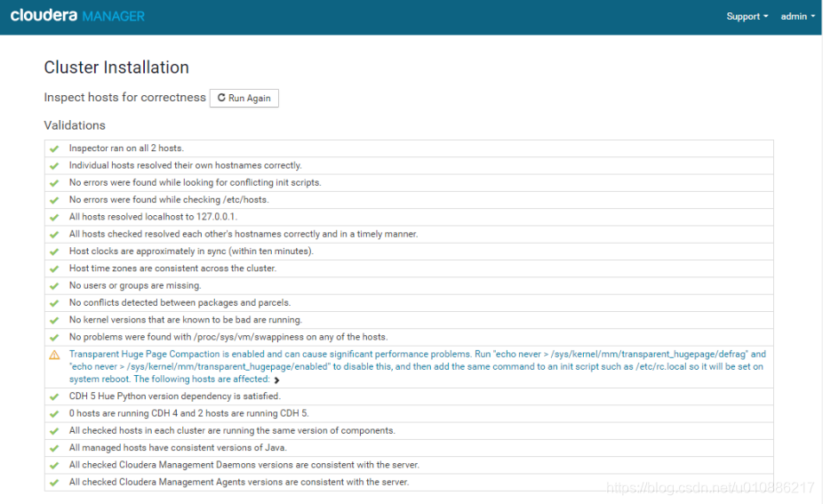Click text about Cloudera Management Daemons versions

pyautogui.click(x=244, y=465)
